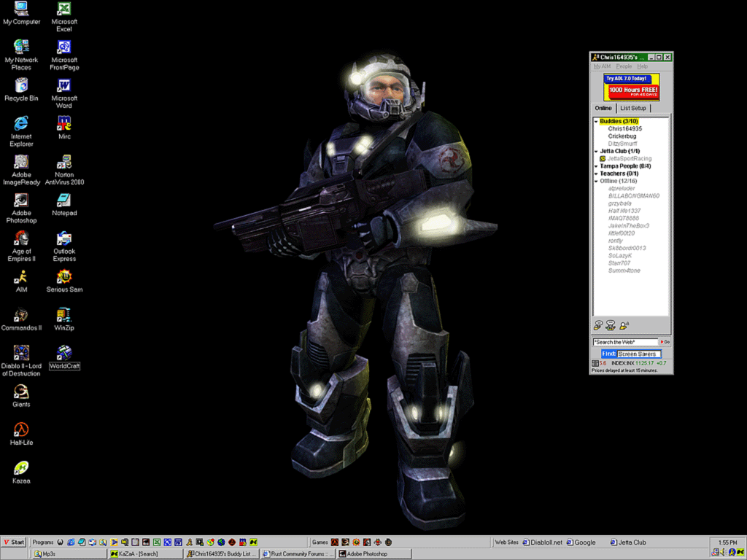Select offline buddy BILLABONGMAN60
747x560 pixels.
634,195
